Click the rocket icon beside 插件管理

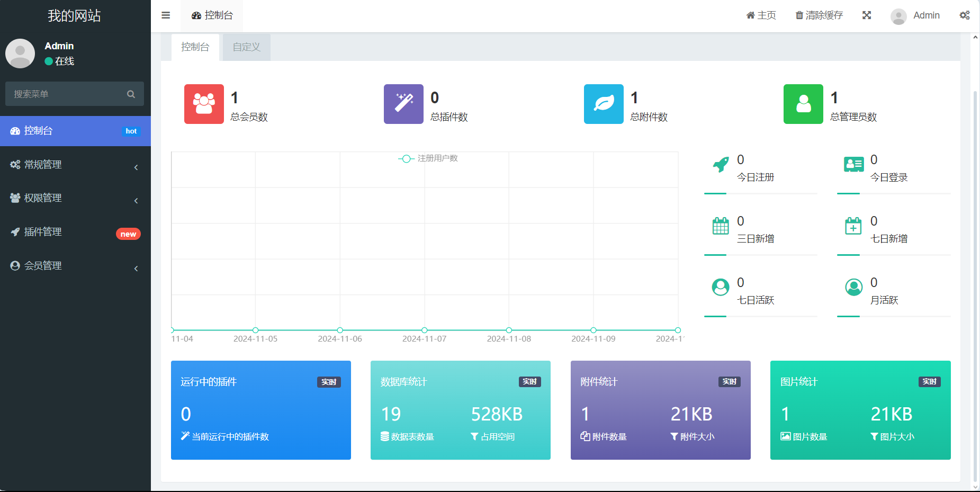click(15, 232)
